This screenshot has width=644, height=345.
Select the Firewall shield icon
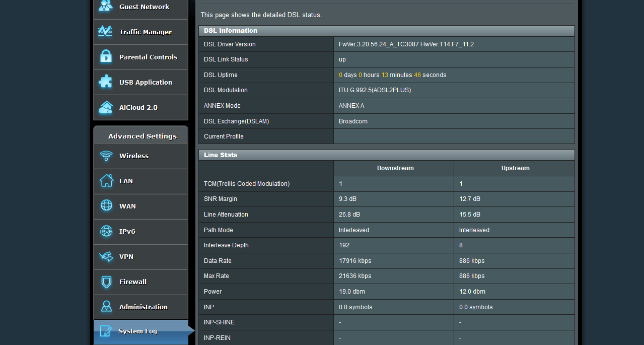point(106,282)
